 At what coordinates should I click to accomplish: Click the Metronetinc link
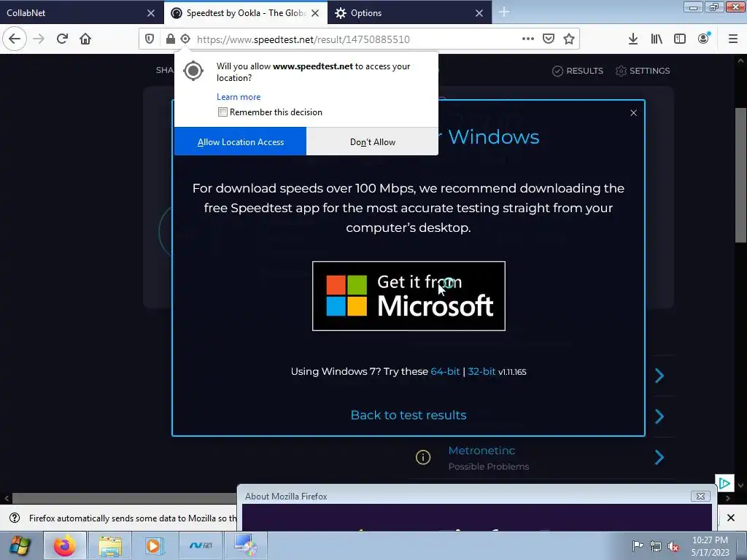[481, 451]
